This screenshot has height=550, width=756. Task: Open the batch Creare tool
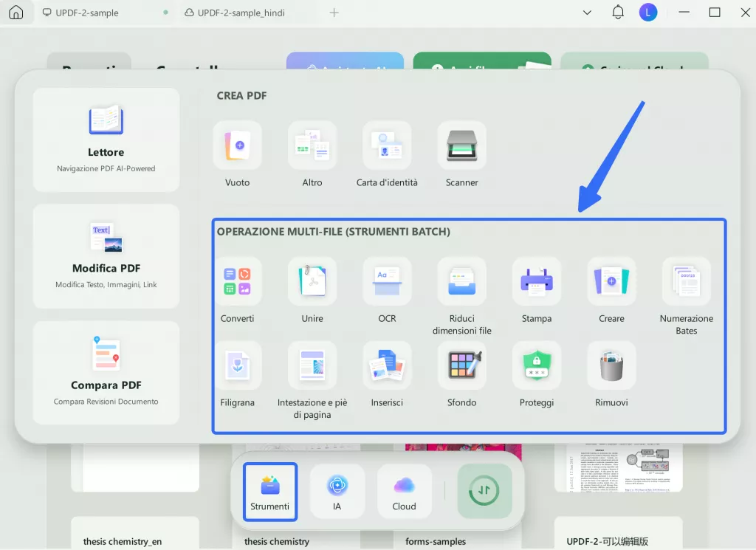pyautogui.click(x=611, y=291)
